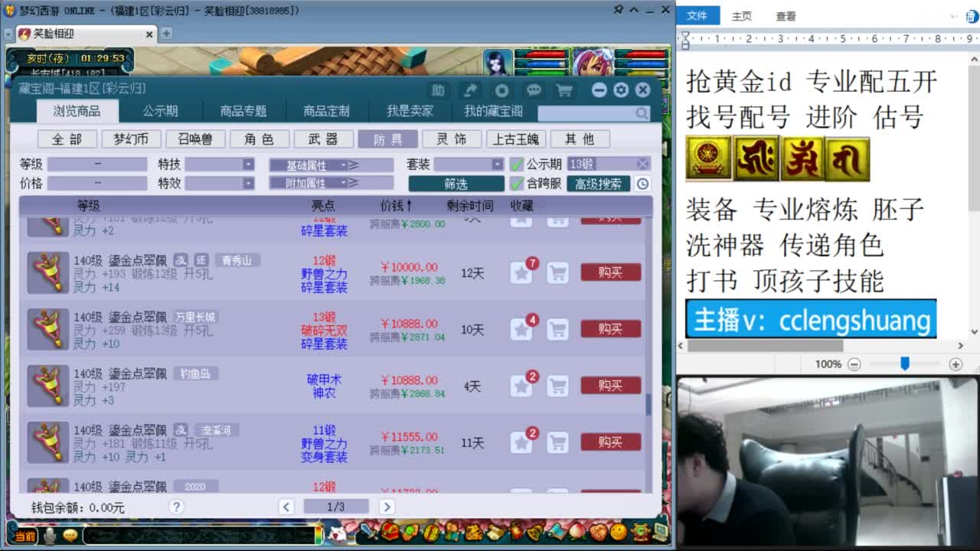Click the zoom slider handle in the document window

coord(904,364)
